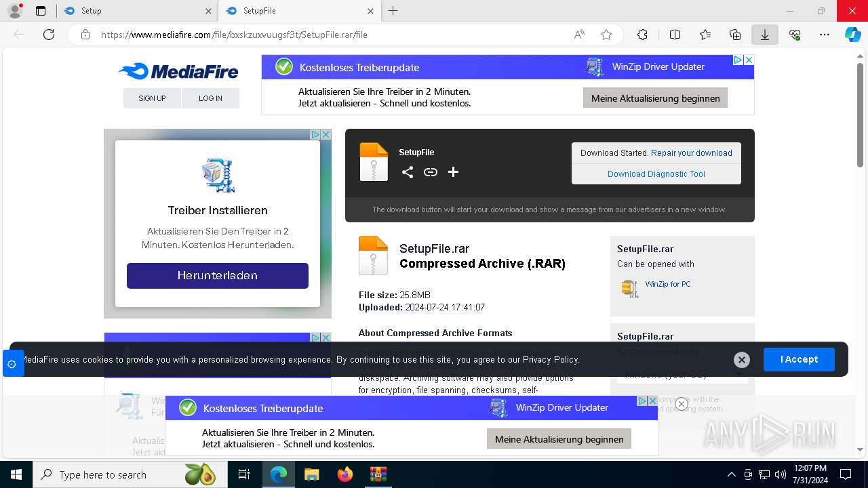This screenshot has width=868, height=488.
Task: Refresh the current page
Action: [49, 35]
